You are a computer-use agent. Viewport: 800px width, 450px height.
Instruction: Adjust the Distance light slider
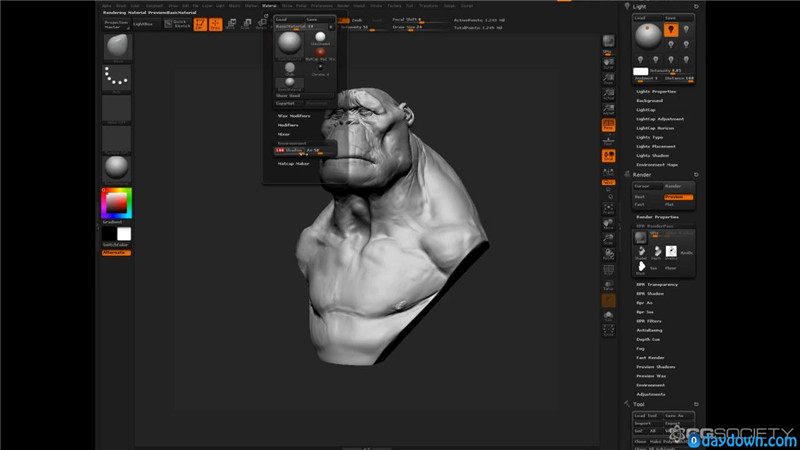click(x=679, y=79)
